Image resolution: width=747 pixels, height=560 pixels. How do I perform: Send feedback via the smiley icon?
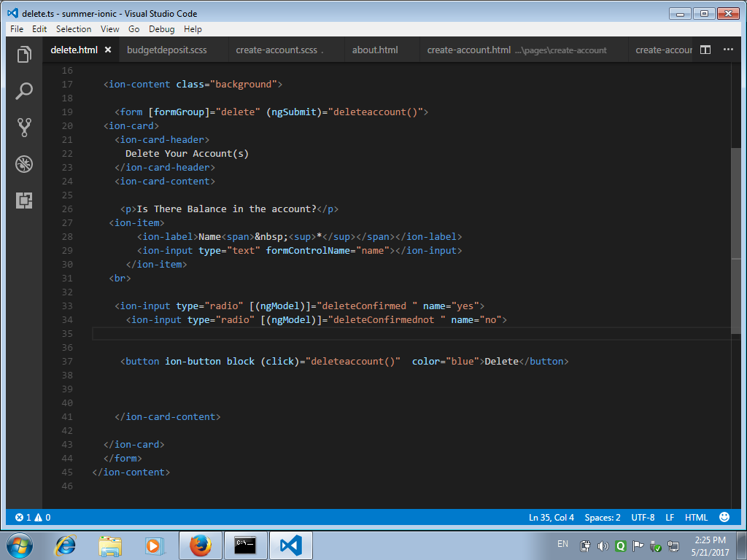(724, 517)
